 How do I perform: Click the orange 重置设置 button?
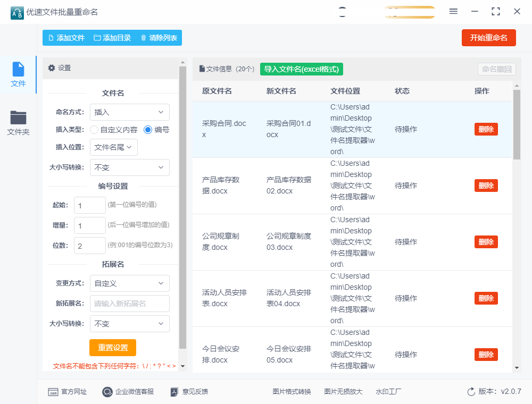(x=113, y=348)
